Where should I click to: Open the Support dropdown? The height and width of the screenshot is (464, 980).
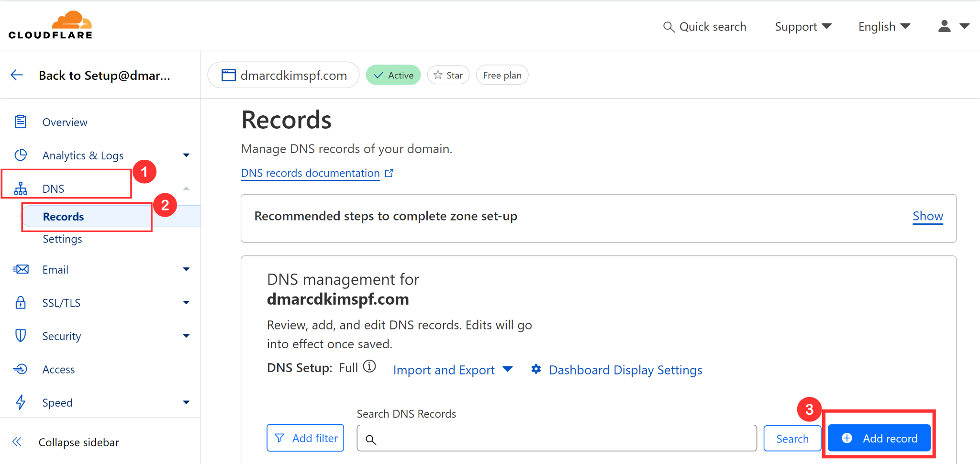tap(803, 26)
